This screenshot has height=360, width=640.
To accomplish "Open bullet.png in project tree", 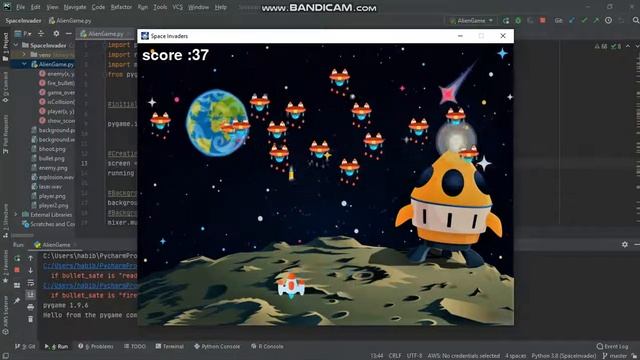I will (51, 158).
